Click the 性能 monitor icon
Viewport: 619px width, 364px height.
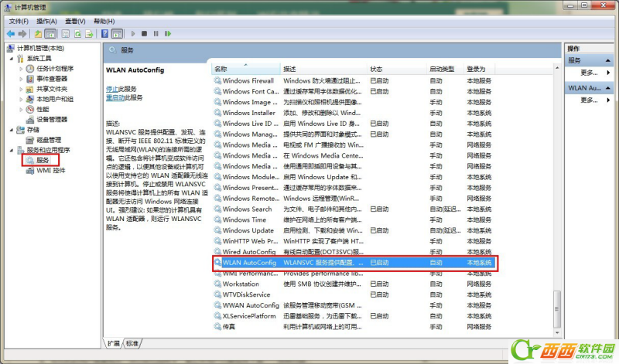[x=30, y=110]
